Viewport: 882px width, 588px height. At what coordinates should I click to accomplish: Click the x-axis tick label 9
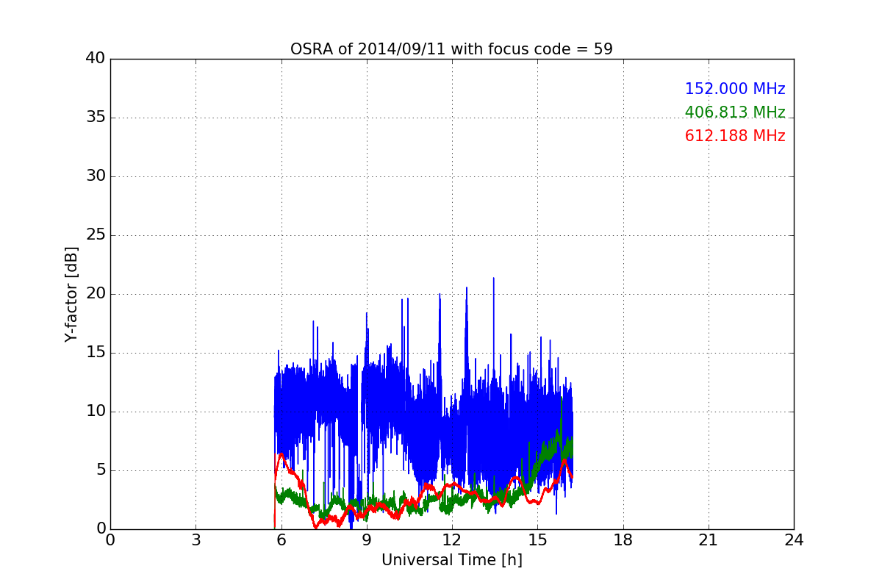pos(367,540)
